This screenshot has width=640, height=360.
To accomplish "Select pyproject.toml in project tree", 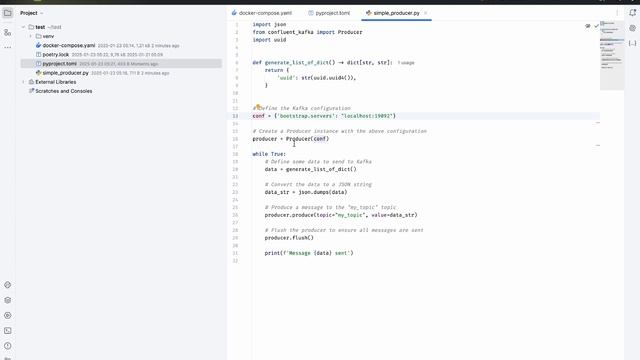I will coord(60,64).
